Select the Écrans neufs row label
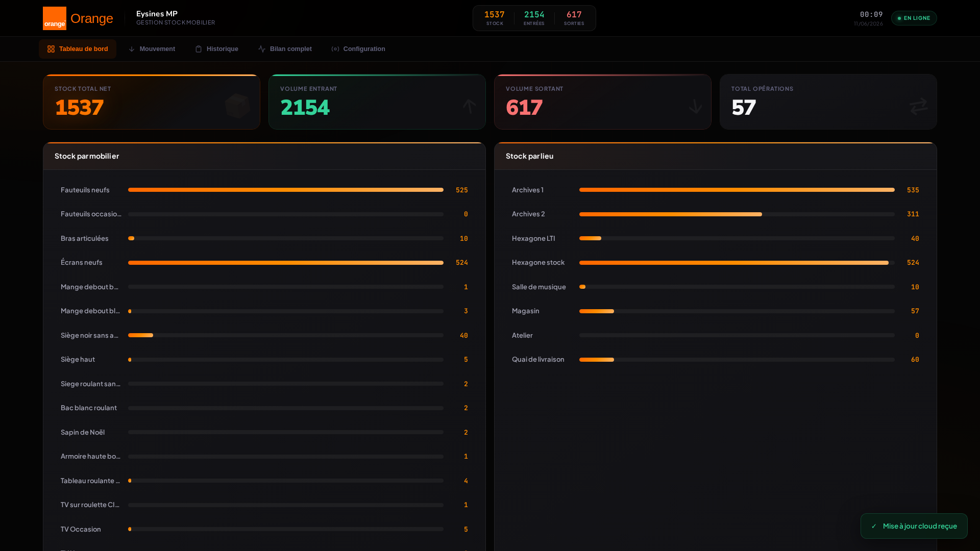This screenshot has width=980, height=551. [x=82, y=262]
